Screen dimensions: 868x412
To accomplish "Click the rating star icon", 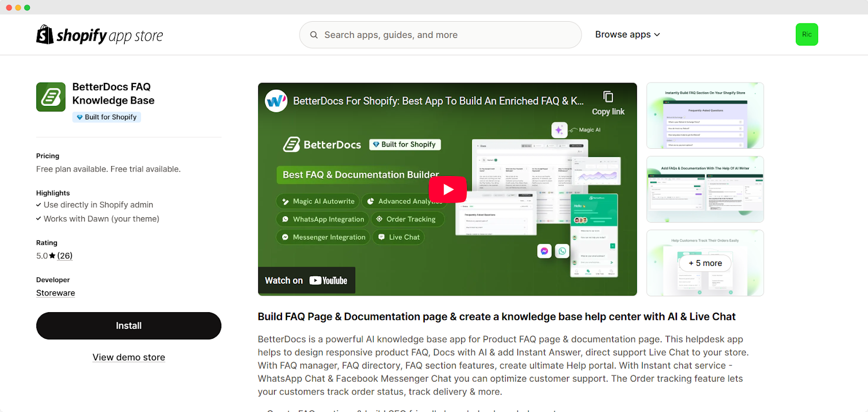I will point(52,256).
